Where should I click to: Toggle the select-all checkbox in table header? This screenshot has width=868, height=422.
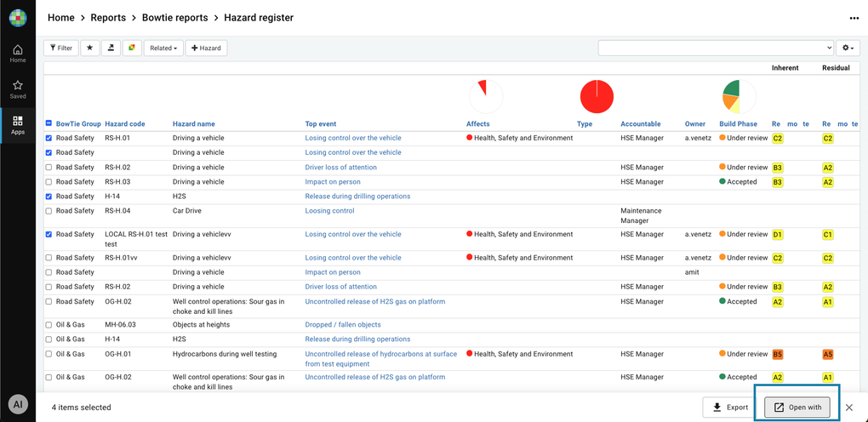[49, 124]
